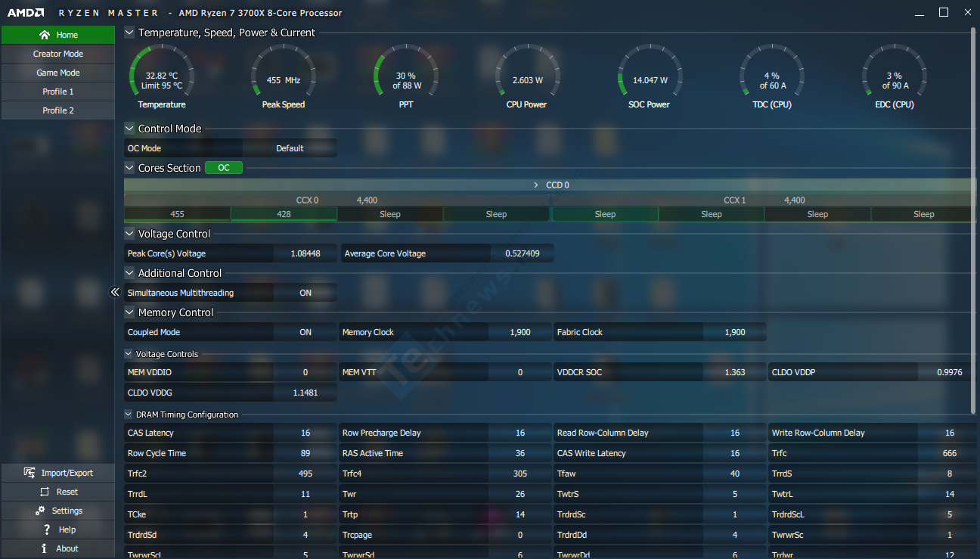Collapse the Memory Control section

(x=129, y=312)
